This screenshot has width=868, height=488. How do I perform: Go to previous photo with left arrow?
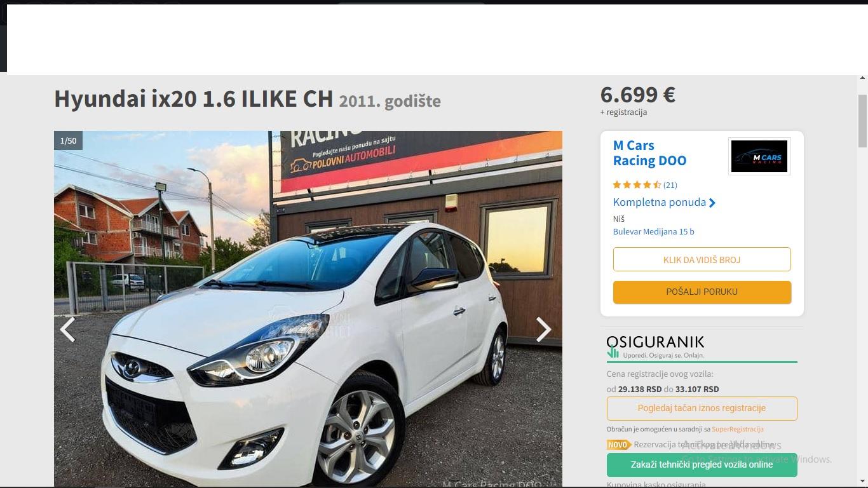point(67,329)
